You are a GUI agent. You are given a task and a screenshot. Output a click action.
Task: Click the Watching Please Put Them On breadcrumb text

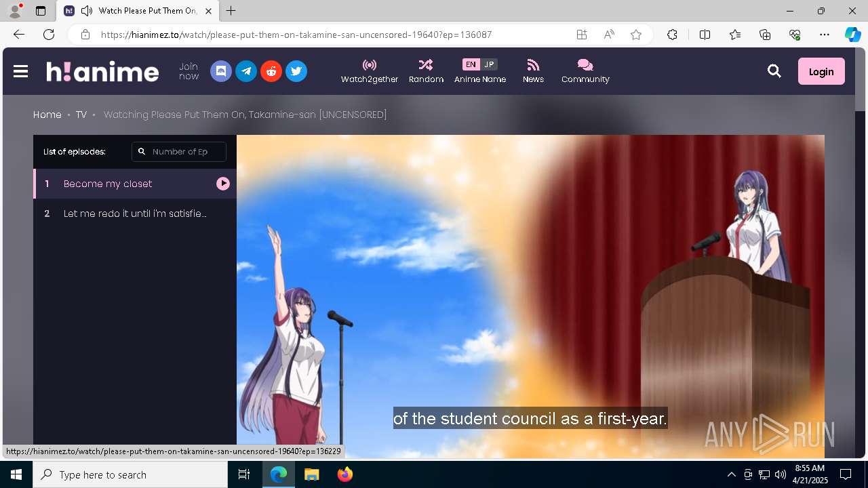[245, 115]
